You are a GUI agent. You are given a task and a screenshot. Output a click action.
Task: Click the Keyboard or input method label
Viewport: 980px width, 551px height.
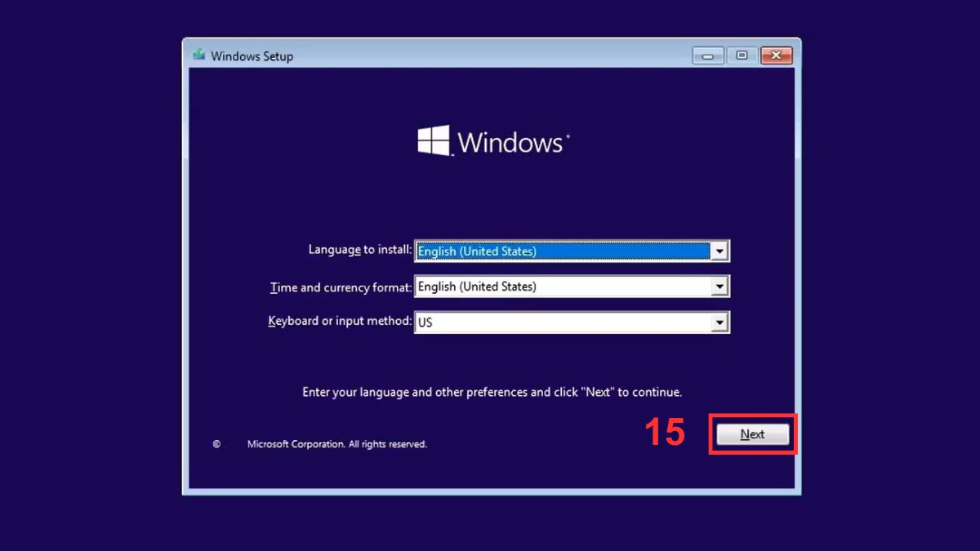pyautogui.click(x=340, y=321)
